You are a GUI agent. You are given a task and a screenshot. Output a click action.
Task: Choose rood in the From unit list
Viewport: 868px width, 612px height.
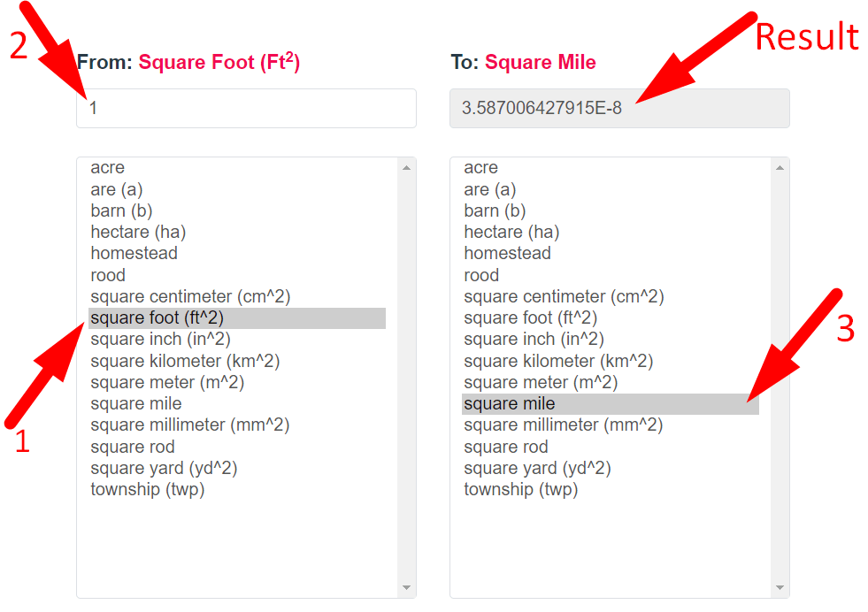(107, 274)
